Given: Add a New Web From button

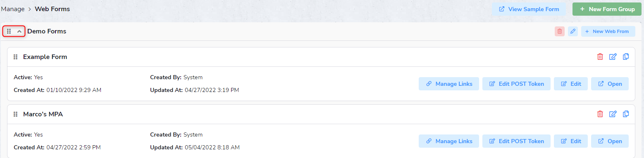Looking at the screenshot, I should tap(608, 31).
